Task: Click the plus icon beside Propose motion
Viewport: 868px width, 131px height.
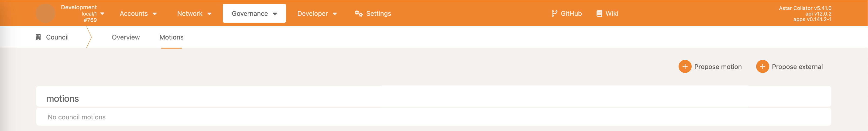Action: pyautogui.click(x=685, y=66)
